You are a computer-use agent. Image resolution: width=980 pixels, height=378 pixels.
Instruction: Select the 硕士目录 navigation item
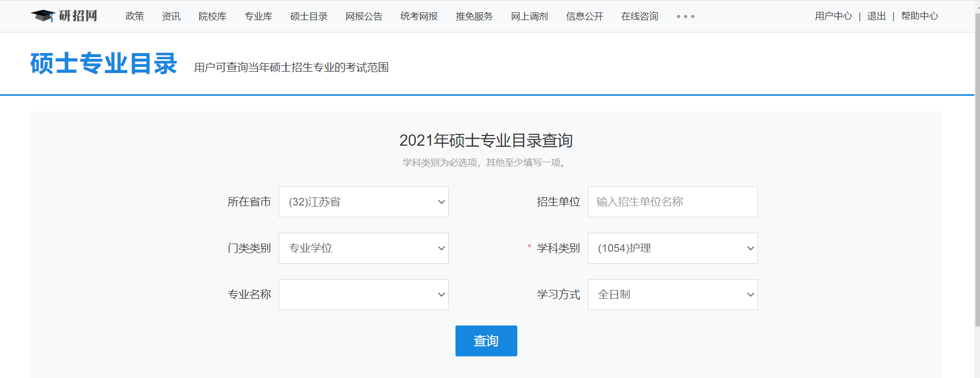point(309,16)
